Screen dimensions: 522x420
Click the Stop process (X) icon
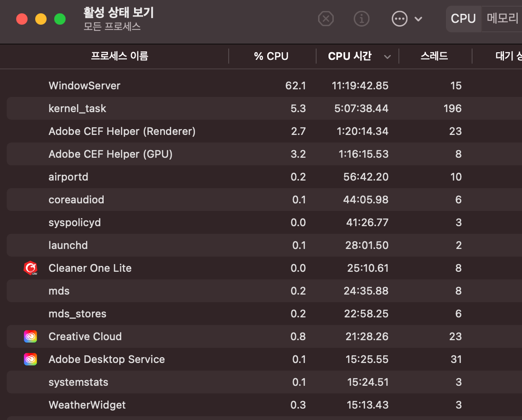[x=326, y=19]
